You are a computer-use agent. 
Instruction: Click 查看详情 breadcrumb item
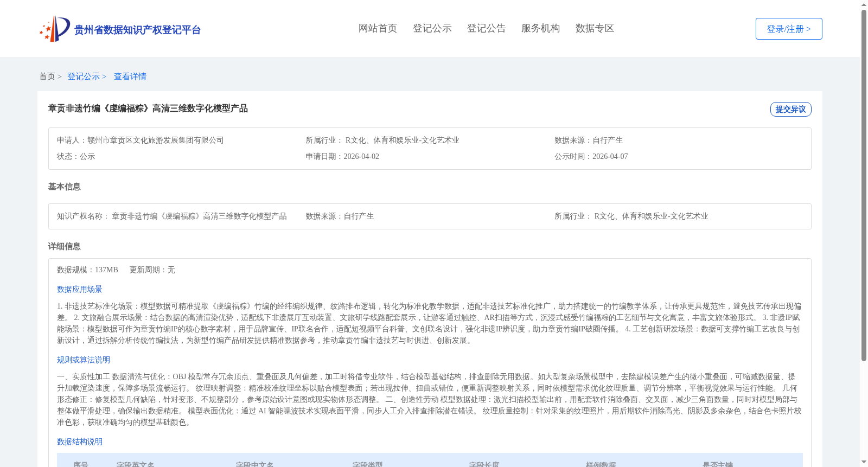coord(130,76)
